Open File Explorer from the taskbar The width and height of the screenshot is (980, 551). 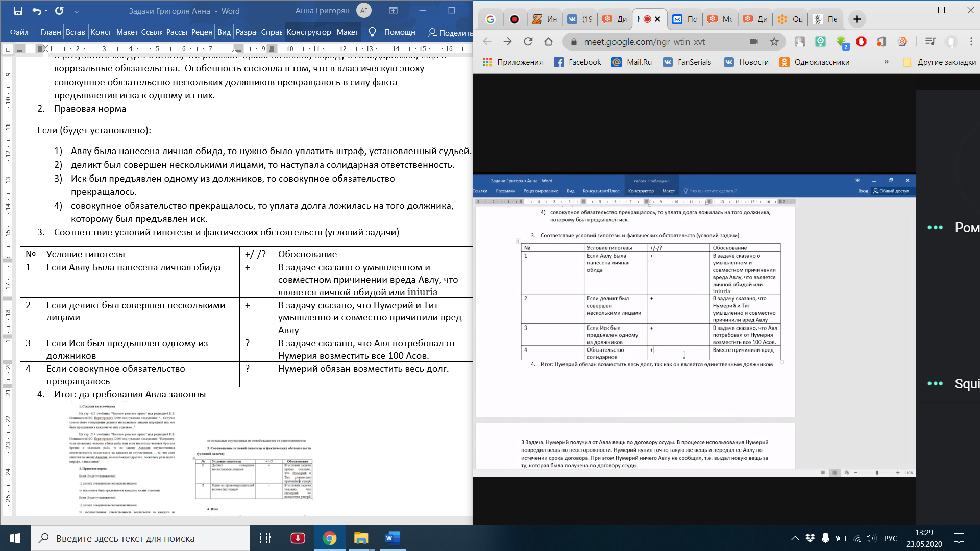coord(361,538)
